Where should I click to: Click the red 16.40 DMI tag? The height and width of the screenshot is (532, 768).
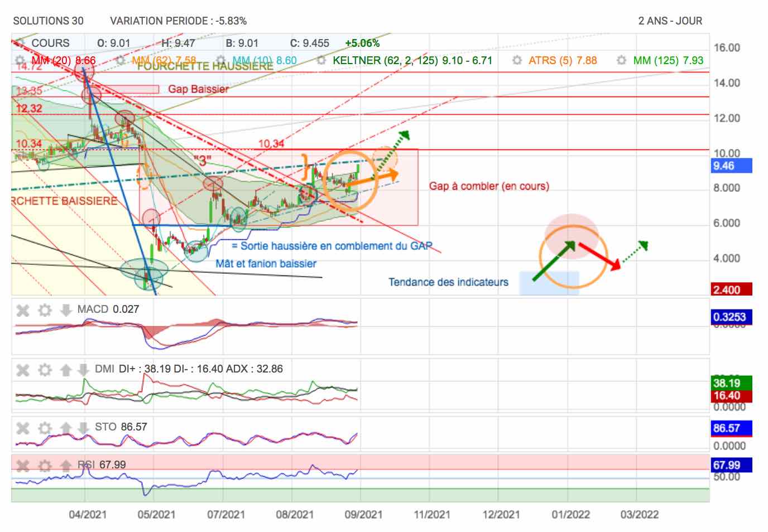coord(731,396)
